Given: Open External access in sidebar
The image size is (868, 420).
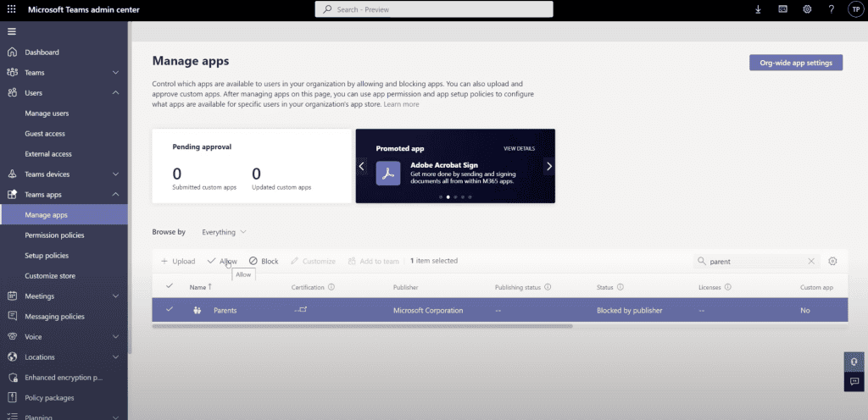Looking at the screenshot, I should [48, 153].
